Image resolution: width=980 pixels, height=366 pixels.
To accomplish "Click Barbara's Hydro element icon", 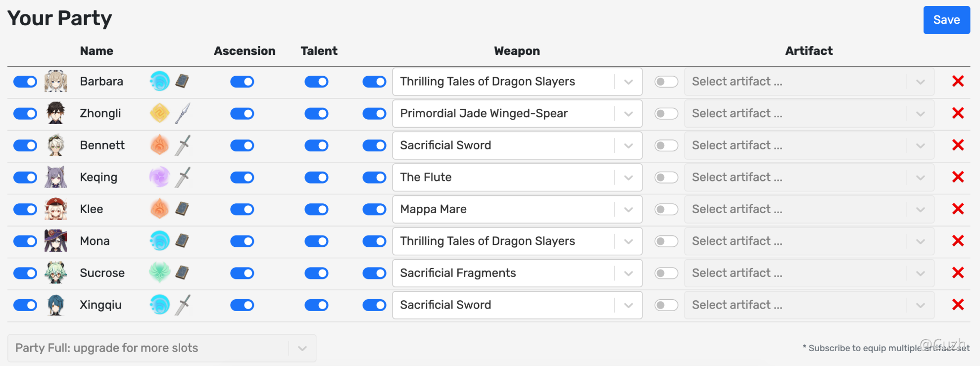I will click(x=159, y=82).
